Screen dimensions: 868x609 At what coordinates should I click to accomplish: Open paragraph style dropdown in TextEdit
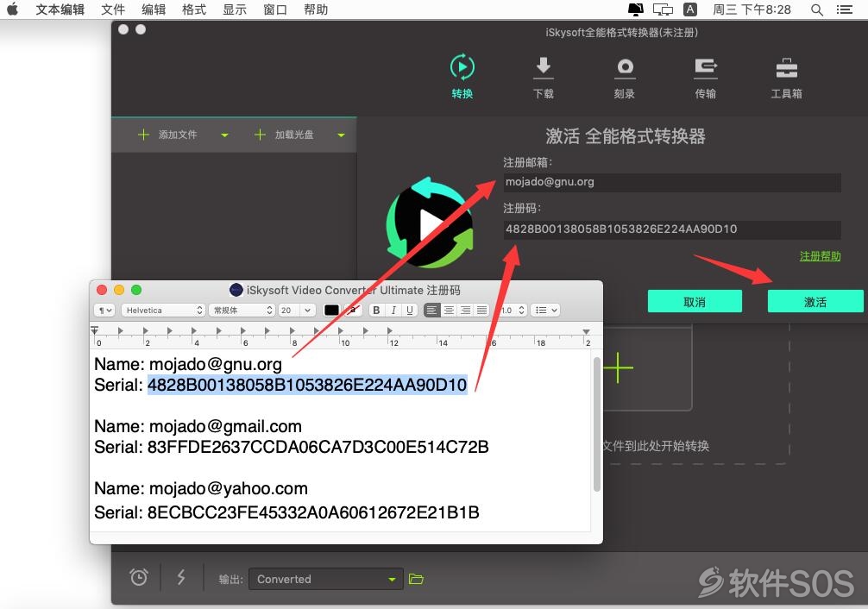[104, 310]
